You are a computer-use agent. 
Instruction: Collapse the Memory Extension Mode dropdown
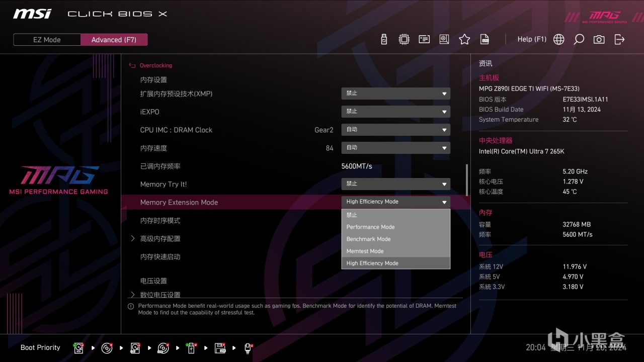[x=395, y=202]
